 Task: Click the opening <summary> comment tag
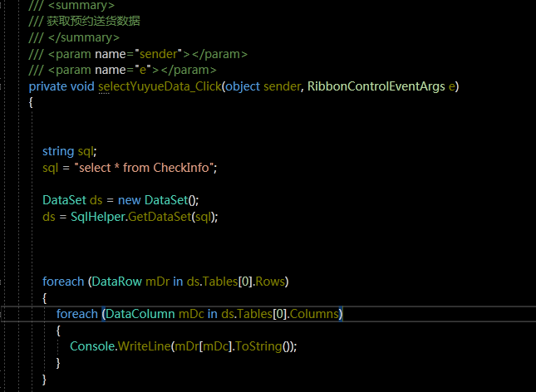coord(81,6)
